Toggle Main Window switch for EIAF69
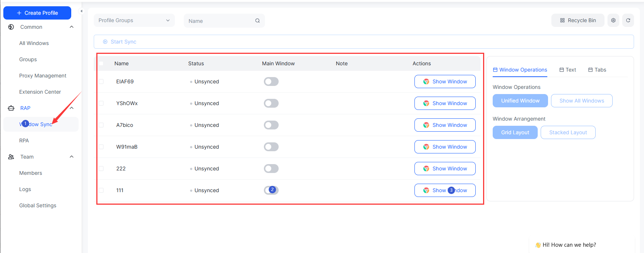Image resolution: width=644 pixels, height=253 pixels. (x=271, y=82)
